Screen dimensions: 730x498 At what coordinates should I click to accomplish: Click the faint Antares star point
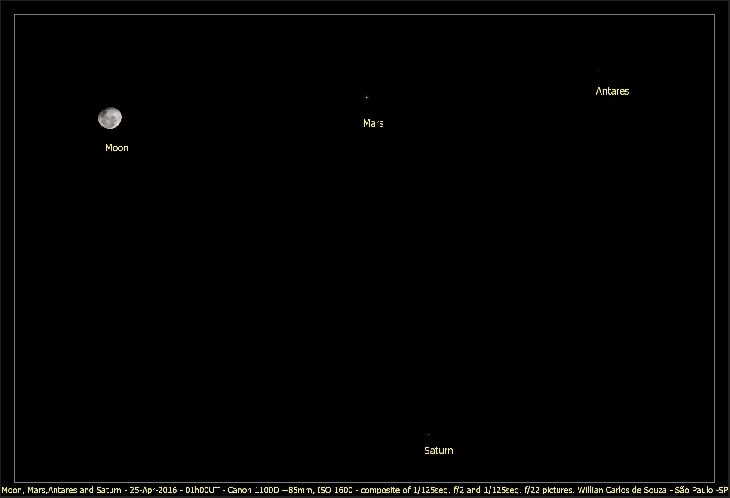[598, 70]
